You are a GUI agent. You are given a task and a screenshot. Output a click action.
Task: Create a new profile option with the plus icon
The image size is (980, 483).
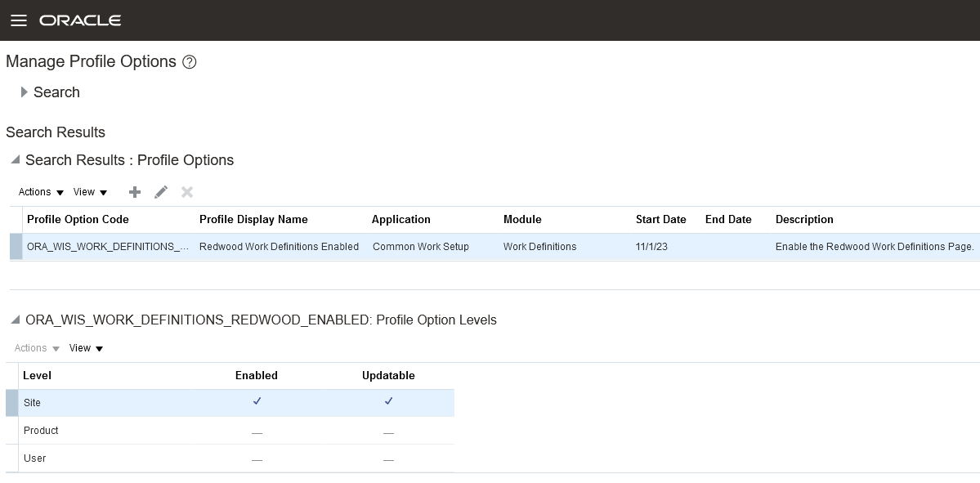[134, 191]
